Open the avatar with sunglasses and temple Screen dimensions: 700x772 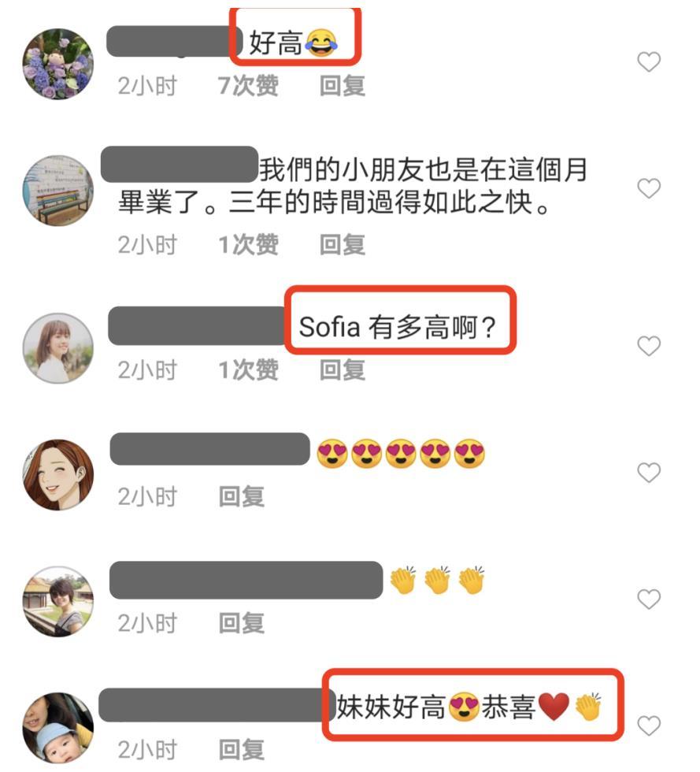point(58,601)
